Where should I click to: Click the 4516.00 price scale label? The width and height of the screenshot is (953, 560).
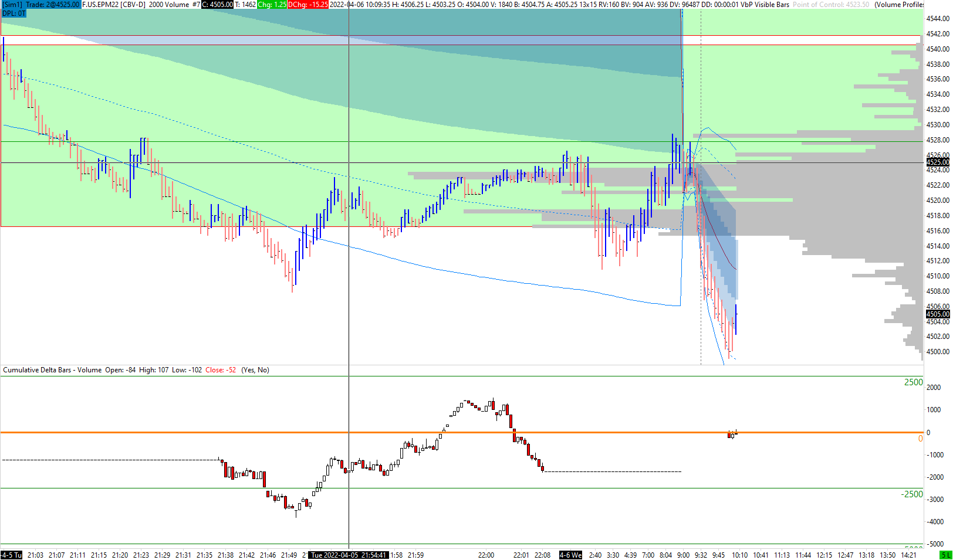(938, 231)
